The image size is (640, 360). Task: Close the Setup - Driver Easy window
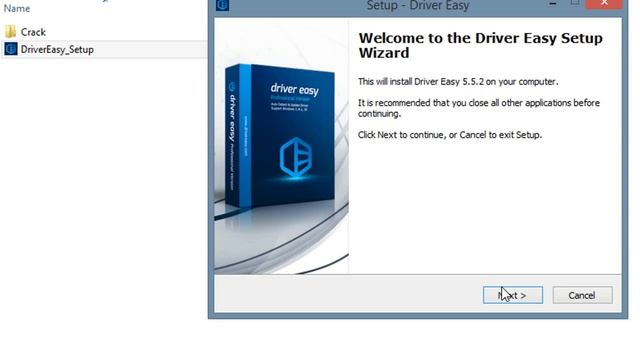(604, 4)
